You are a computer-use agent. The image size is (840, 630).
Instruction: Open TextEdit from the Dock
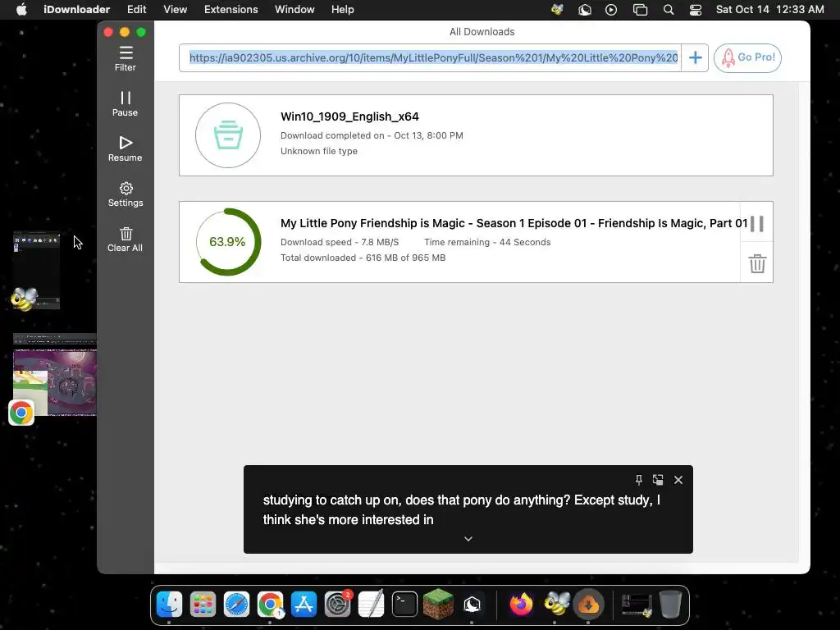click(372, 605)
